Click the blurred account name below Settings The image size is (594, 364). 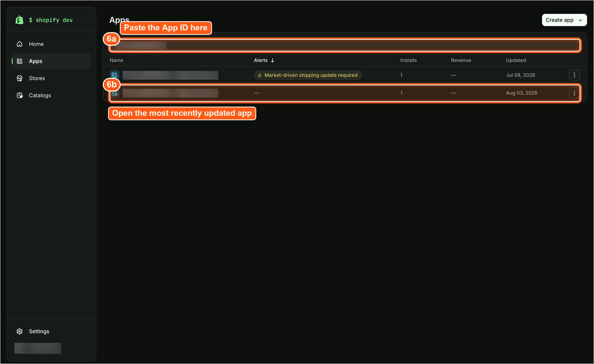click(38, 348)
